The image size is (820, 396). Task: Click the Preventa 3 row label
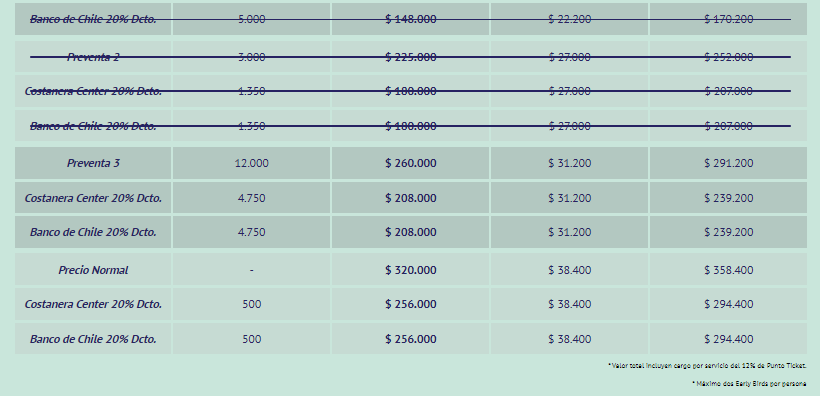[x=93, y=163]
